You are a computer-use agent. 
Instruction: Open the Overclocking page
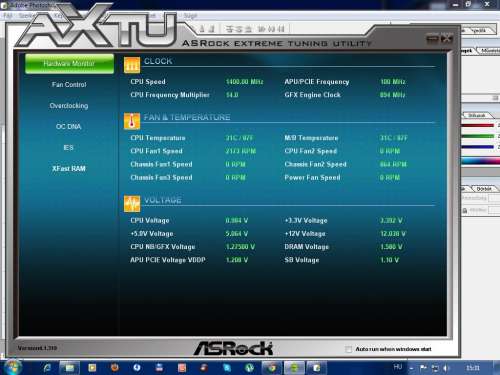point(69,106)
